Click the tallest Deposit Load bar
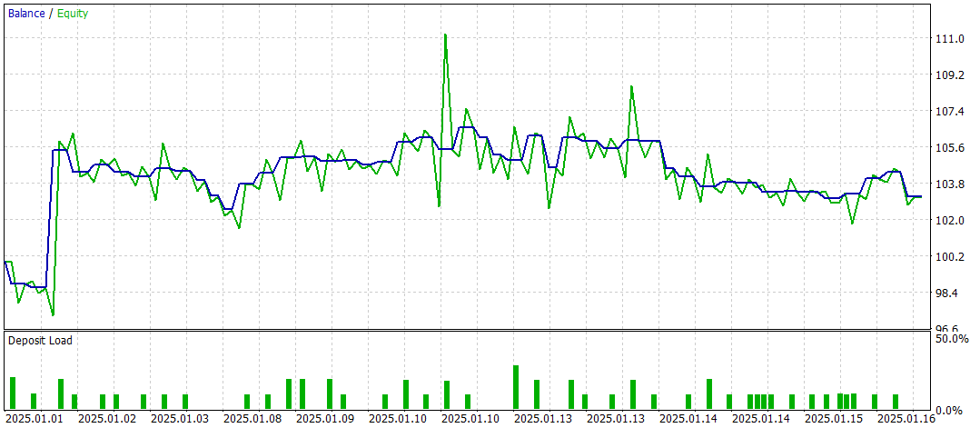 point(516,387)
